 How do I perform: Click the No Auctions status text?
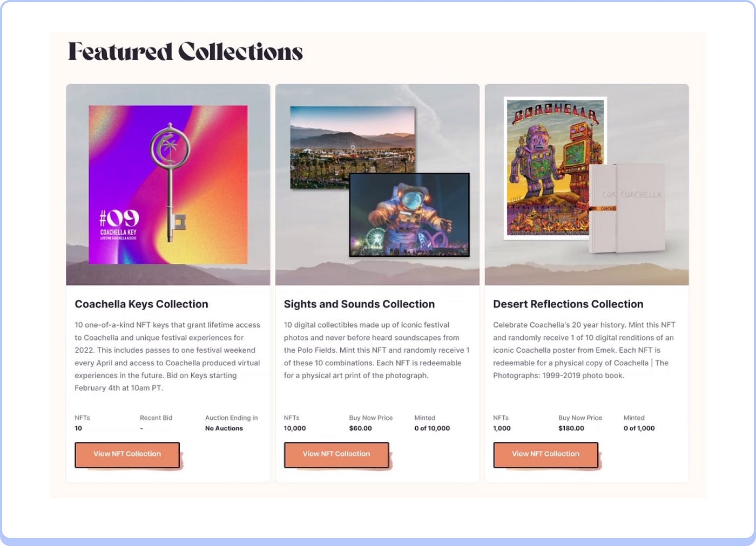(x=224, y=428)
